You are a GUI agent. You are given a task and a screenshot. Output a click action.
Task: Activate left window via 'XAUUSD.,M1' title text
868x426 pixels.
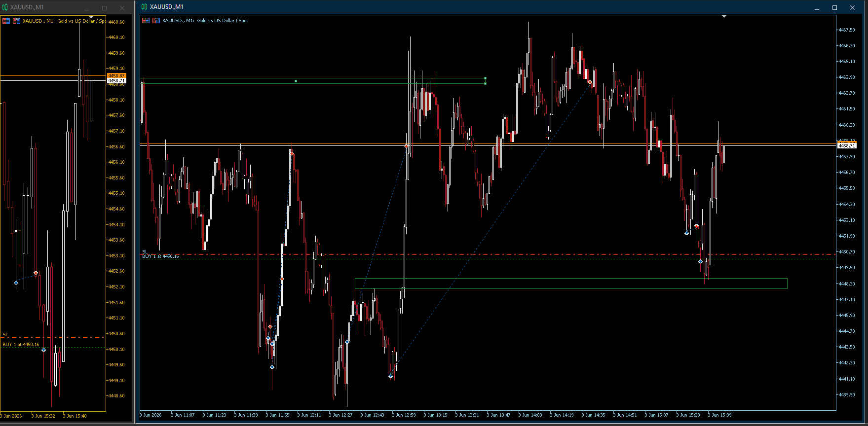click(x=27, y=7)
